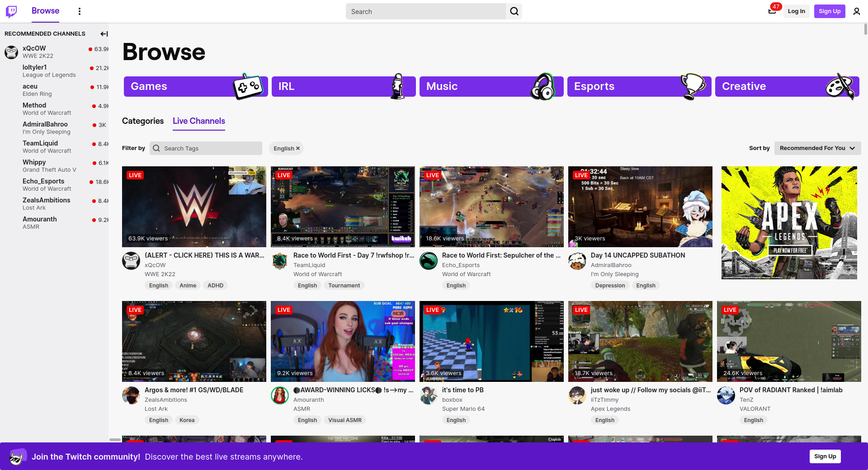Image resolution: width=868 pixels, height=470 pixels.
Task: Click the top-bar Sign Up button
Action: pyautogui.click(x=830, y=11)
